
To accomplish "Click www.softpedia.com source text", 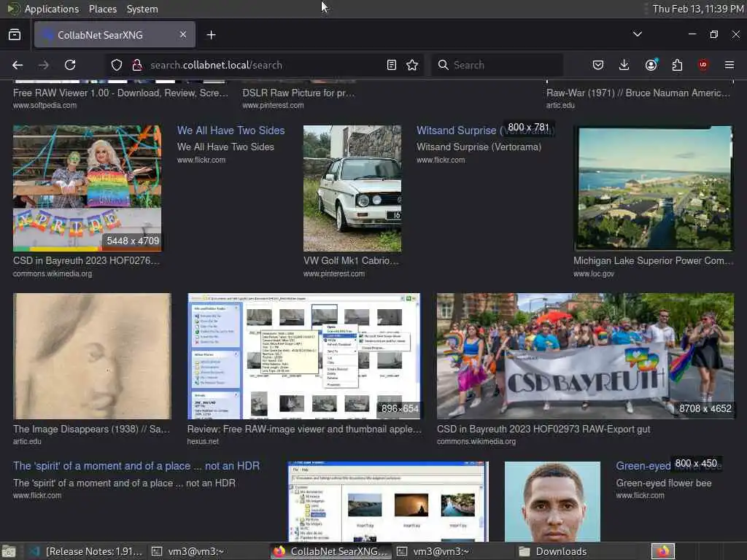I will [44, 105].
